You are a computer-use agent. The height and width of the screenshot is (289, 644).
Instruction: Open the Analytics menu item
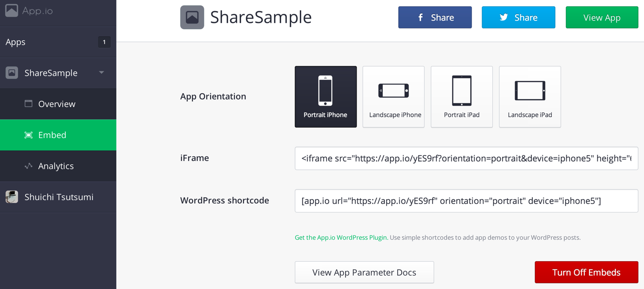tap(56, 166)
